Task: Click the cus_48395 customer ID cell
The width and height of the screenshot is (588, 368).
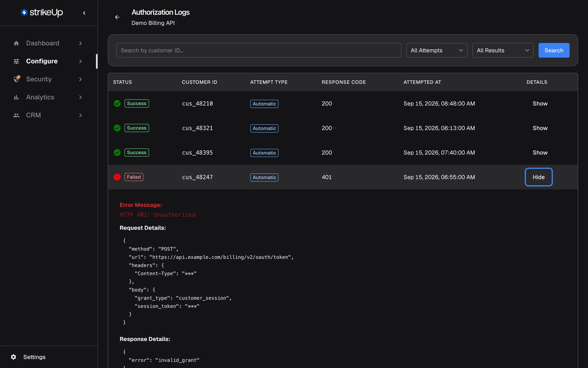Action: click(x=197, y=152)
